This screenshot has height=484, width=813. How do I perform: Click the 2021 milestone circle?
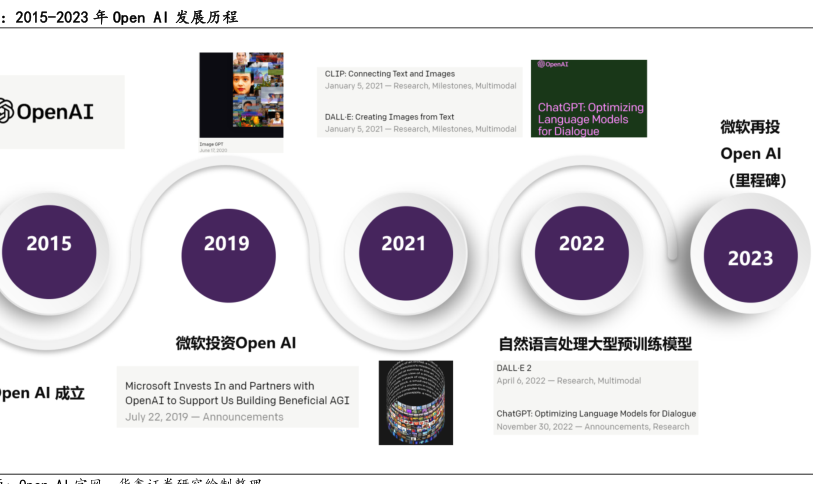point(403,243)
